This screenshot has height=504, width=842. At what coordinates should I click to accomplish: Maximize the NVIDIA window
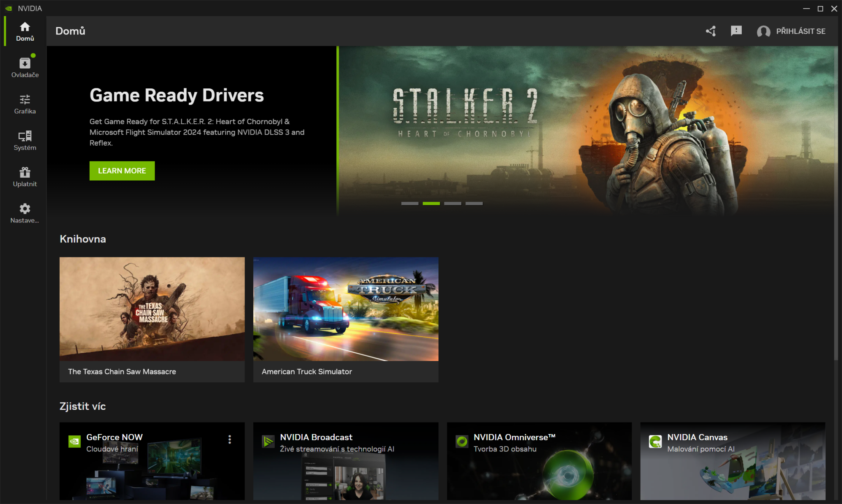[820, 8]
